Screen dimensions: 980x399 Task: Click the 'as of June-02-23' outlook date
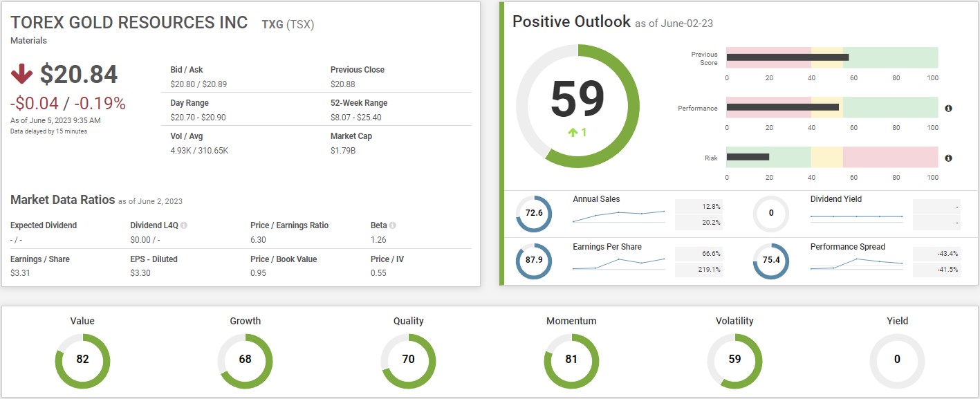(x=674, y=24)
